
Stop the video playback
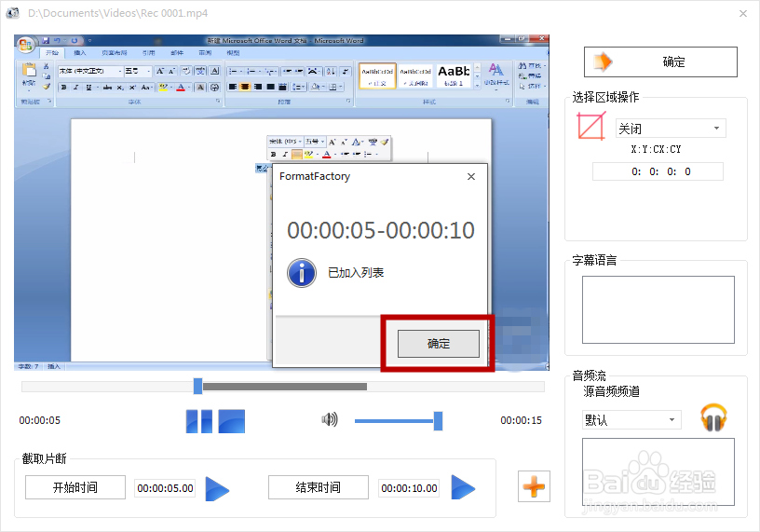tap(232, 421)
